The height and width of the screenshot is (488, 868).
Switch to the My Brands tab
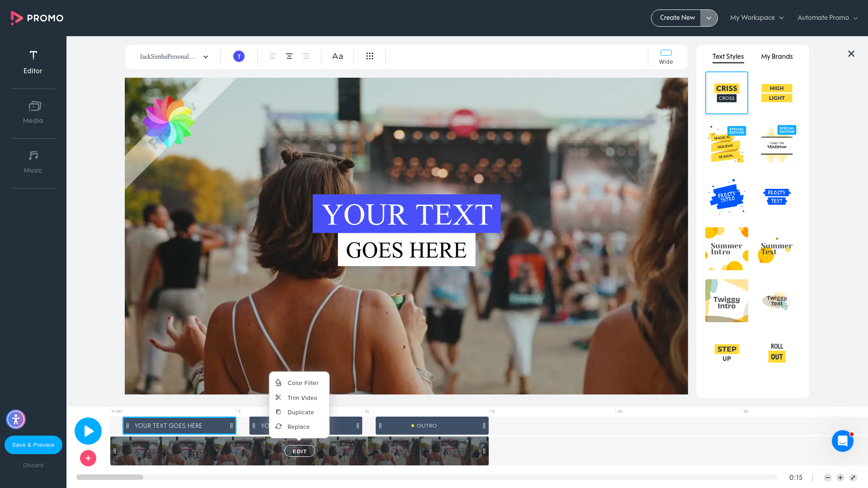coord(777,56)
